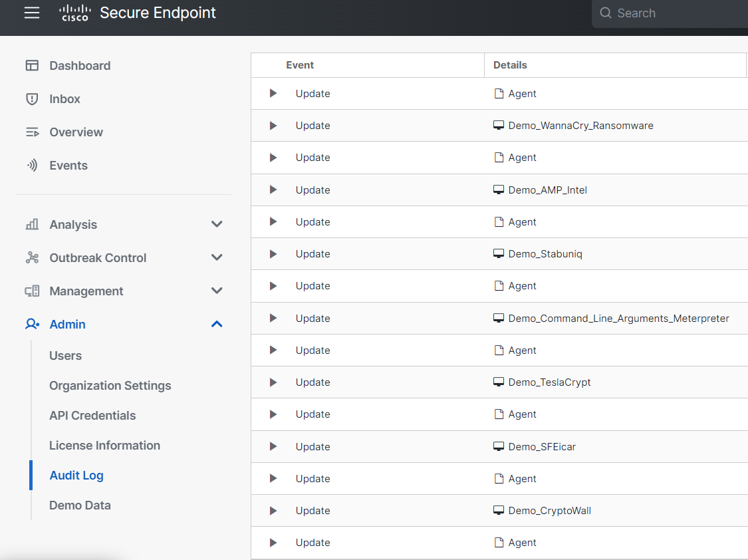The width and height of the screenshot is (748, 560).
Task: Go to API Credentials
Action: [92, 416]
